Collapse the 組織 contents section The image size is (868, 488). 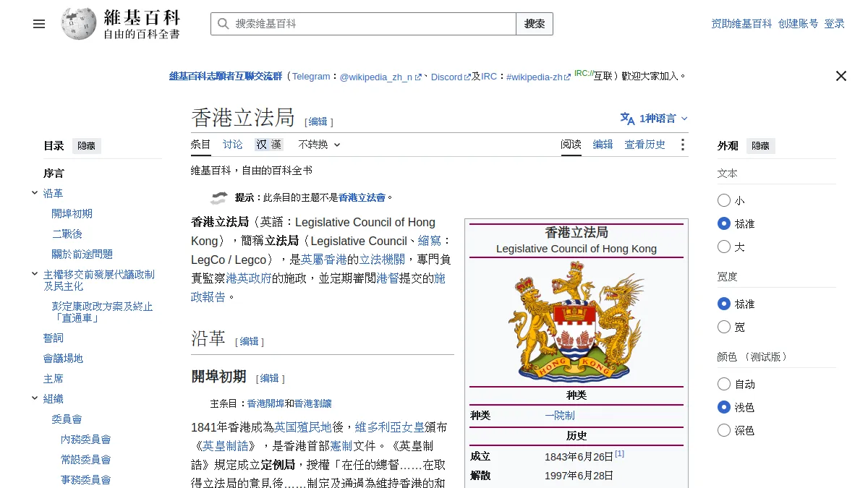(x=35, y=398)
